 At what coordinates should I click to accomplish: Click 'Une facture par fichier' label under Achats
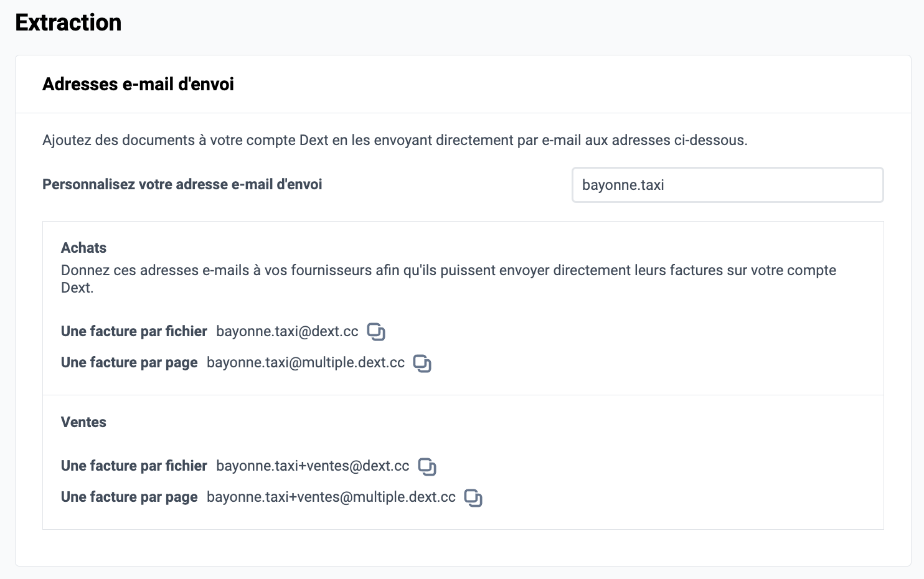click(x=134, y=331)
